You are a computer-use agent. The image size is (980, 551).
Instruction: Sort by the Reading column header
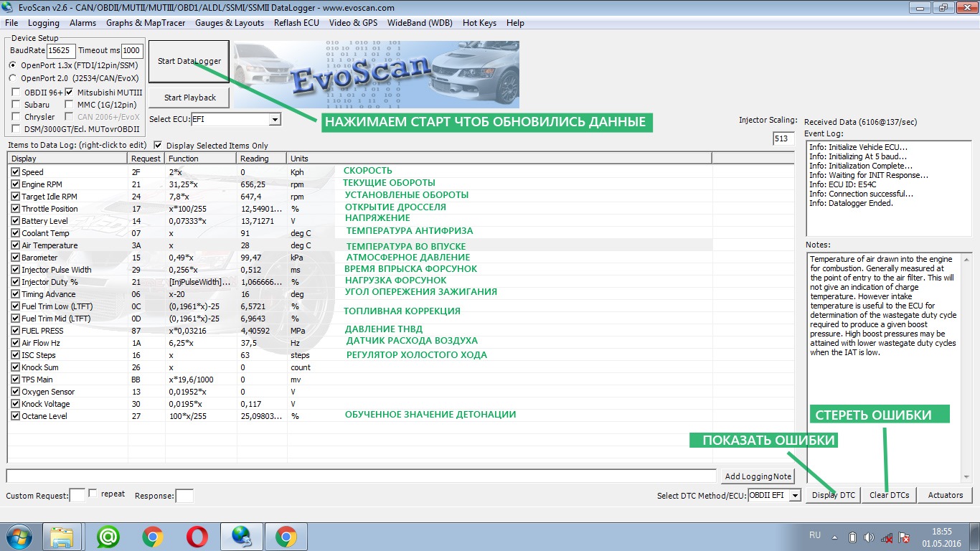point(262,158)
